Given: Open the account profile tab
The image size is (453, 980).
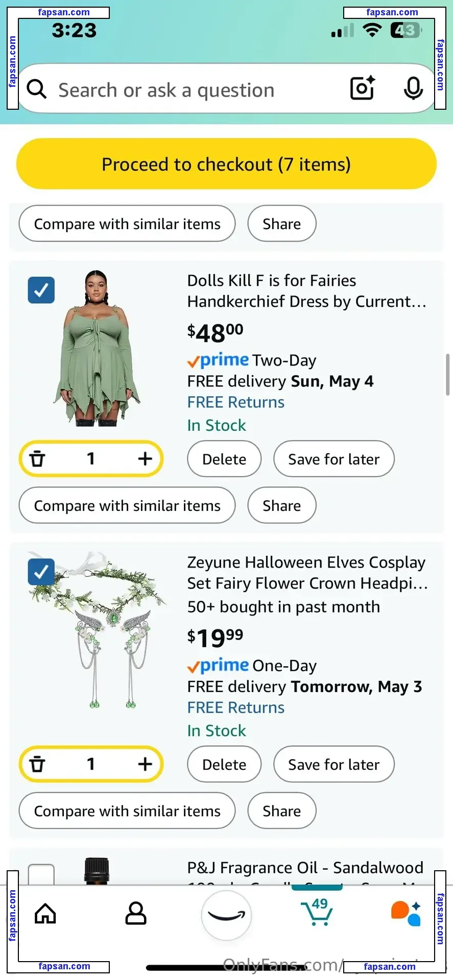Looking at the screenshot, I should (x=136, y=914).
